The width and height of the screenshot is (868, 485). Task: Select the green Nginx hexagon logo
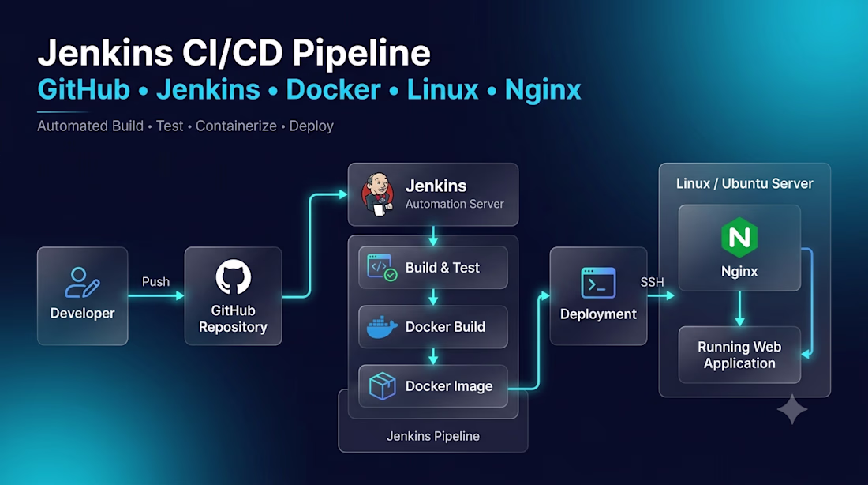click(739, 238)
